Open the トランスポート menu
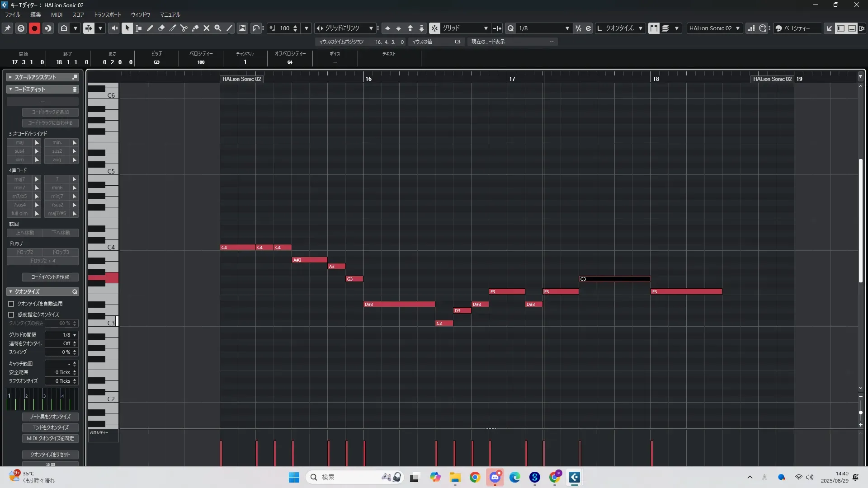The image size is (868, 488). pos(107,14)
